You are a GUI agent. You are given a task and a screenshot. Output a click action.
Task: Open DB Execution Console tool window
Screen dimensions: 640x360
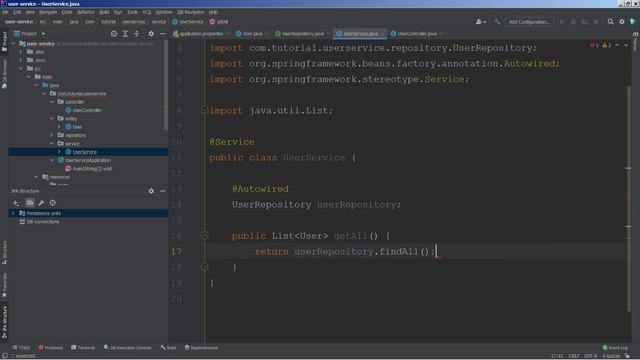[x=127, y=348]
